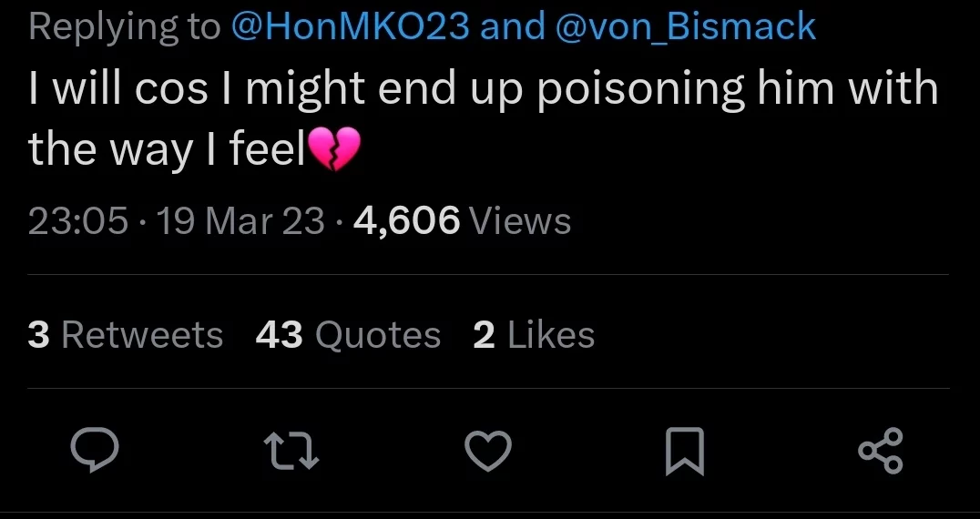The image size is (980, 519).
Task: Bookmark this tweet
Action: coord(685,451)
